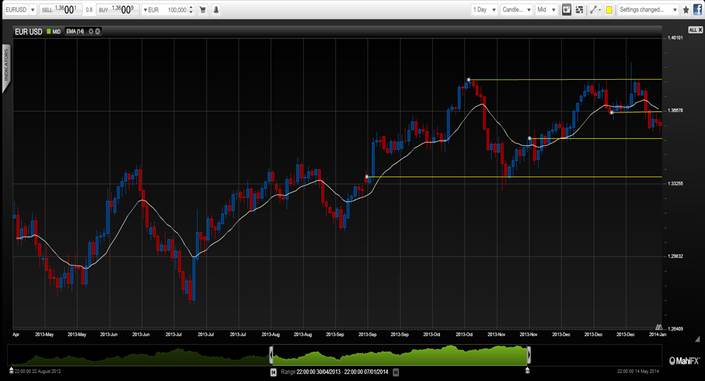Open the Indicators side tab
705x381 pixels.
click(6, 68)
